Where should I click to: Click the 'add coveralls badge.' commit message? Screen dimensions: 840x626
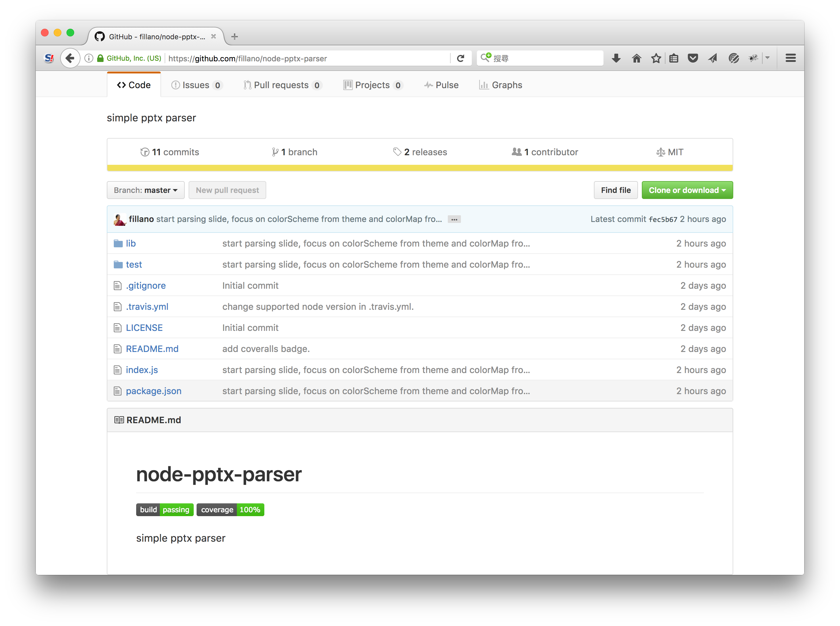[x=266, y=349]
